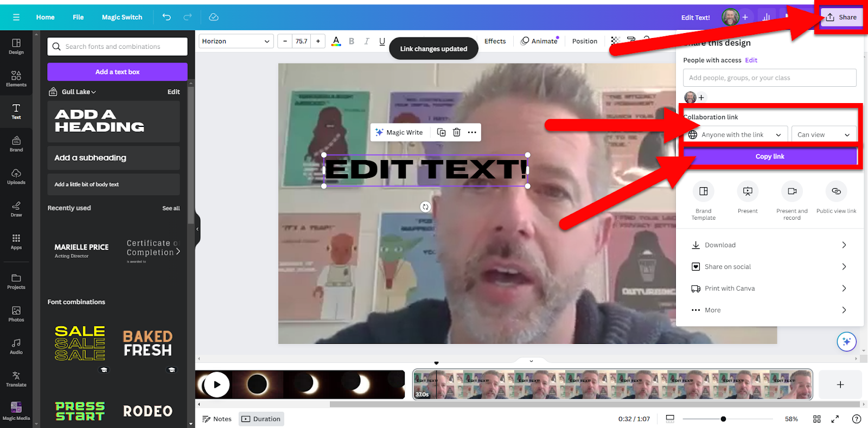Click the text color A icon

(x=336, y=41)
